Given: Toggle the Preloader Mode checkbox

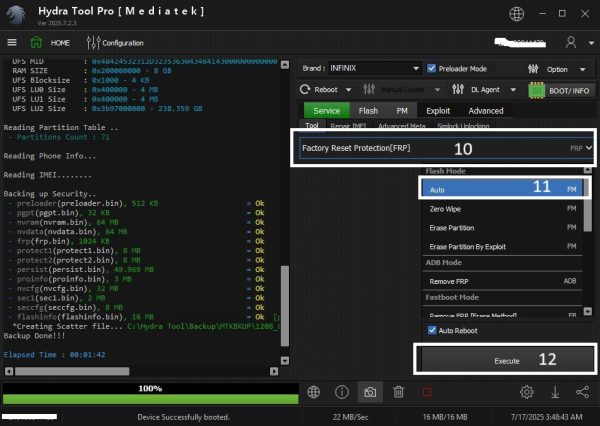Looking at the screenshot, I should 431,69.
